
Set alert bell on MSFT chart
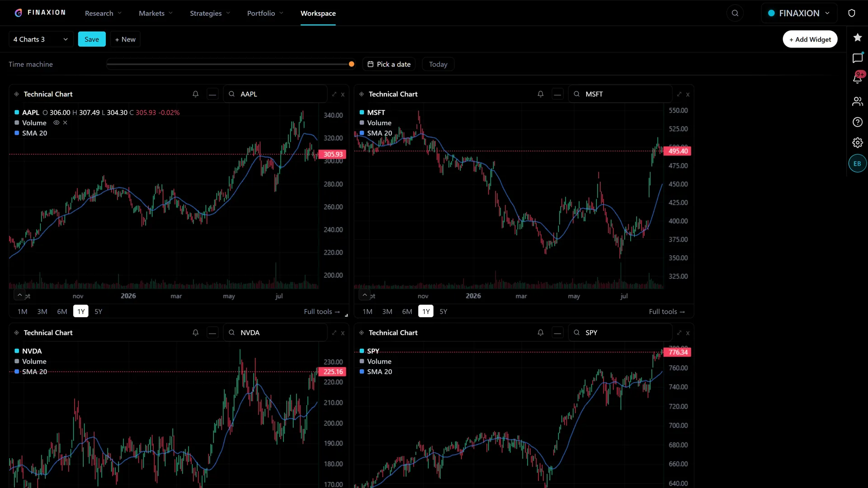(x=540, y=94)
